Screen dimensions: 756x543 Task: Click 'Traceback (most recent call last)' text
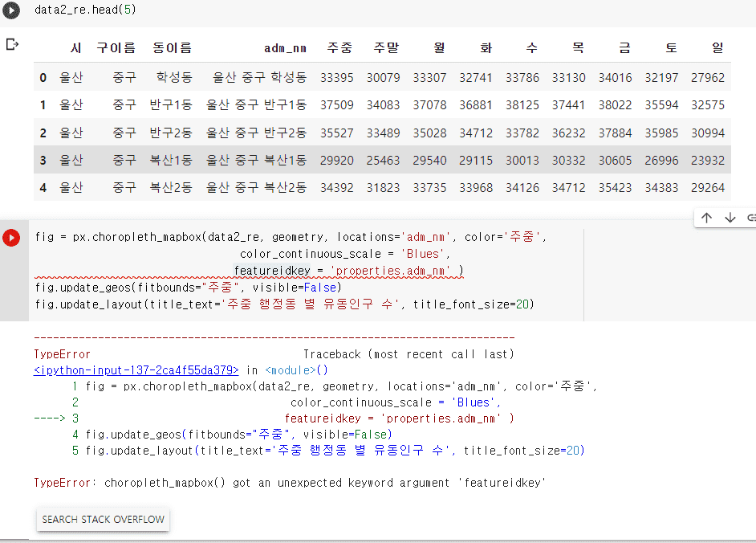pos(408,354)
